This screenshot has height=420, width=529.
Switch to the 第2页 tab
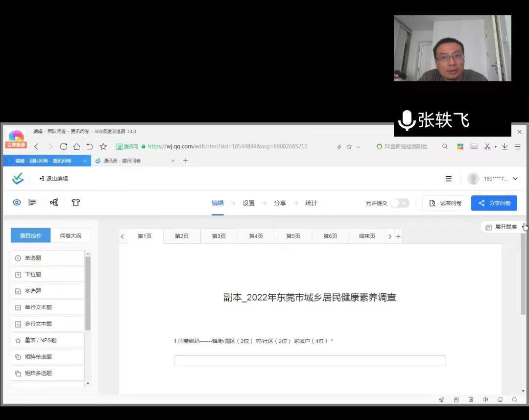[x=182, y=236]
